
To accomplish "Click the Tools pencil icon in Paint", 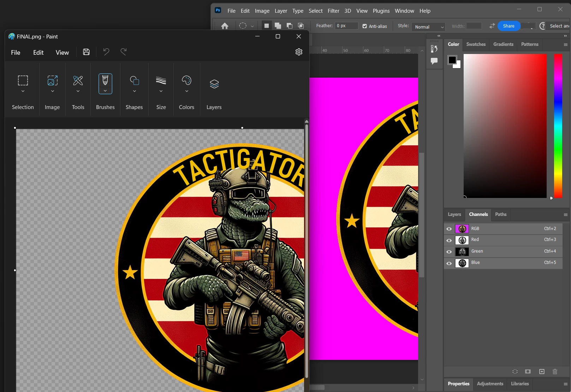I will [x=78, y=80].
